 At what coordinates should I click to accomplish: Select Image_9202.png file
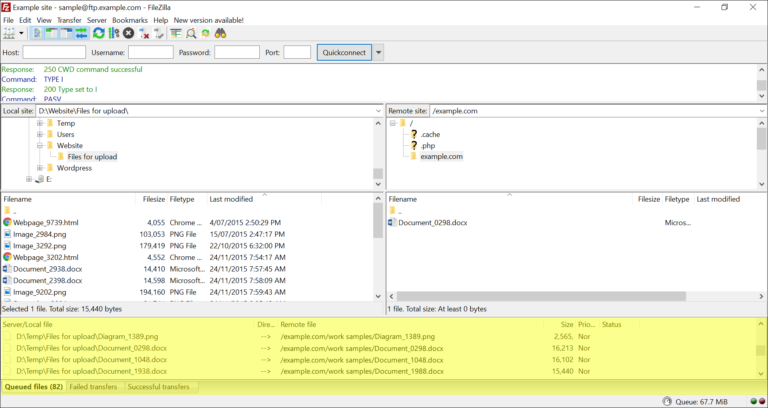40,292
